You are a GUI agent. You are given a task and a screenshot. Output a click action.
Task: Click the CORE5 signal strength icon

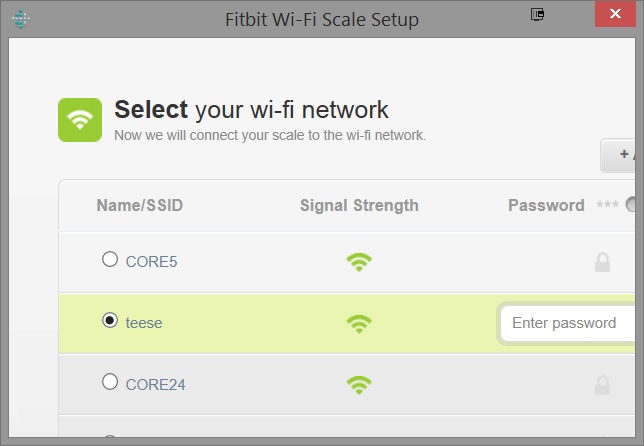click(x=359, y=262)
